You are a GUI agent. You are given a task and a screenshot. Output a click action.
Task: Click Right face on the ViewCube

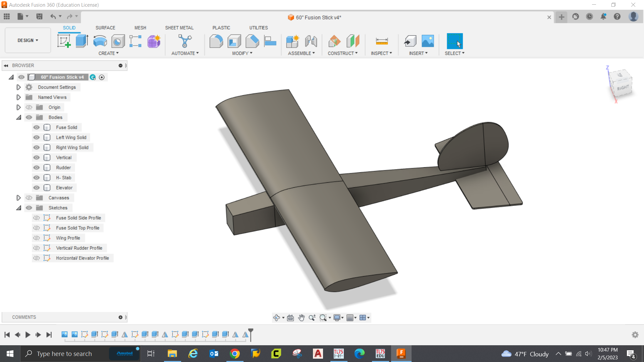tap(623, 87)
